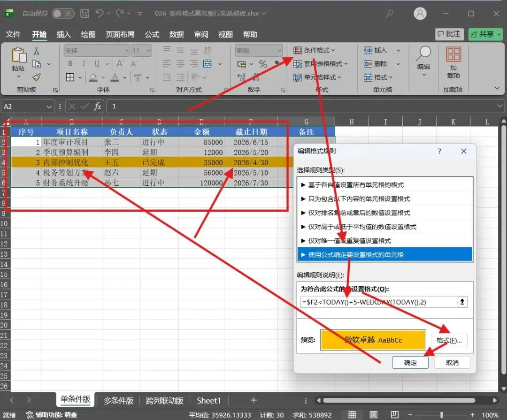The width and height of the screenshot is (507, 420).
Task: Open the 公式 (Formulas) ribbon tab
Action: [152, 34]
